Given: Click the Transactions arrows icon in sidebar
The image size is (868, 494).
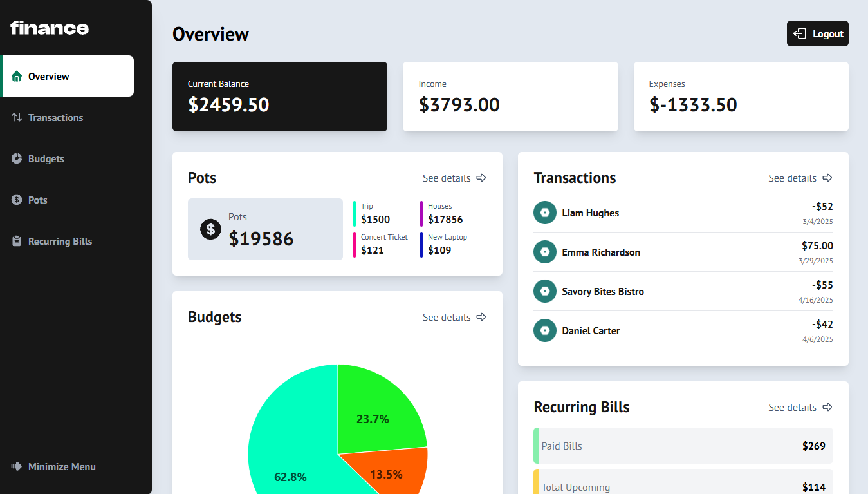Looking at the screenshot, I should (x=17, y=117).
